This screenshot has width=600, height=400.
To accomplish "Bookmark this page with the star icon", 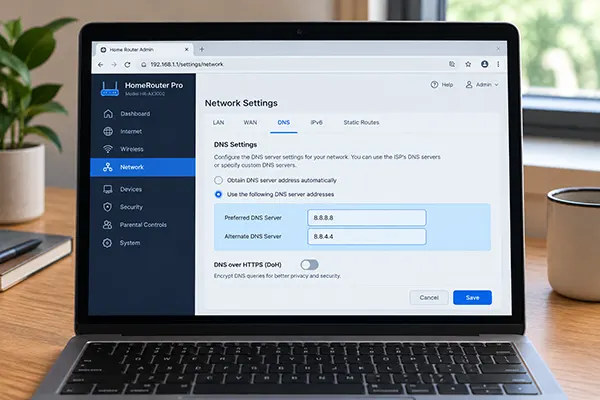I will point(468,64).
